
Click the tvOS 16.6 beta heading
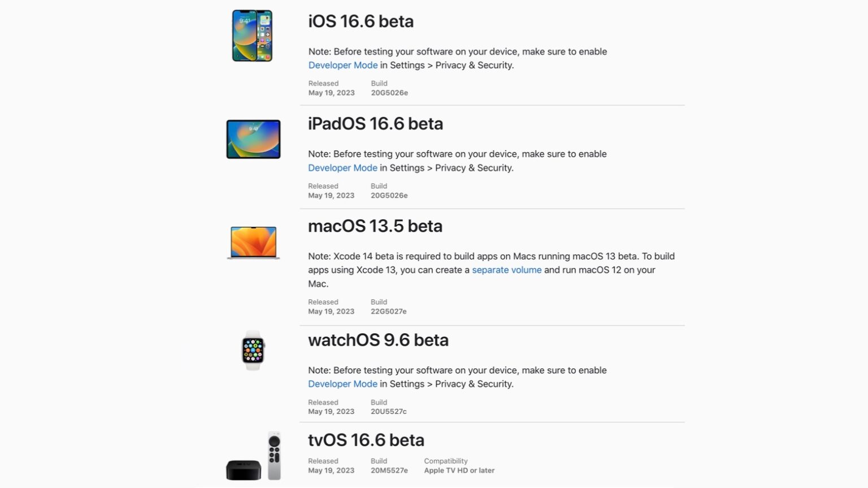[366, 440]
